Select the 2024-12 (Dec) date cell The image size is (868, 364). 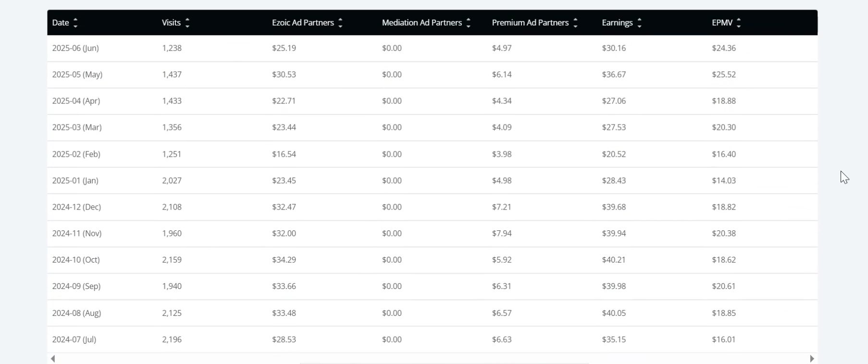click(76, 207)
